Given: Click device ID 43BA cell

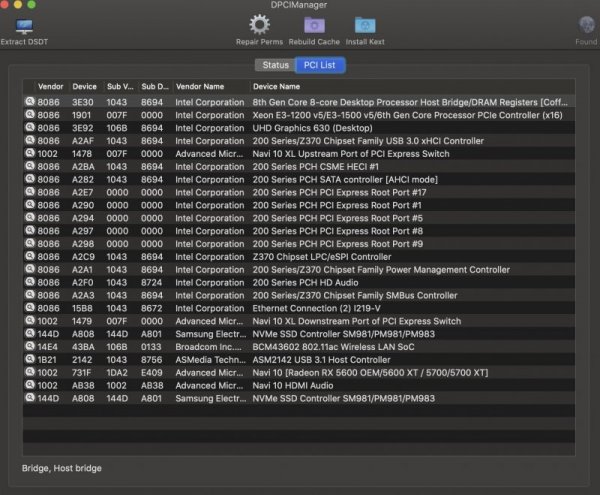Looking at the screenshot, I should (83, 347).
